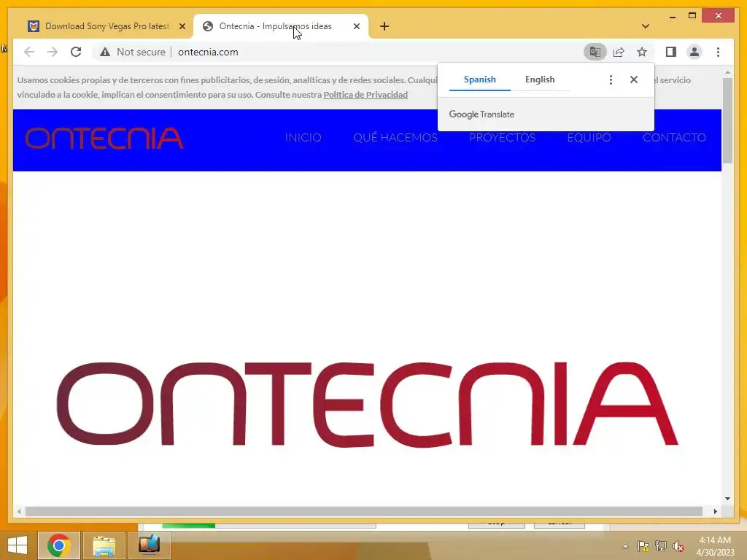The width and height of the screenshot is (747, 560).
Task: Open translate popup options menu
Action: [611, 79]
